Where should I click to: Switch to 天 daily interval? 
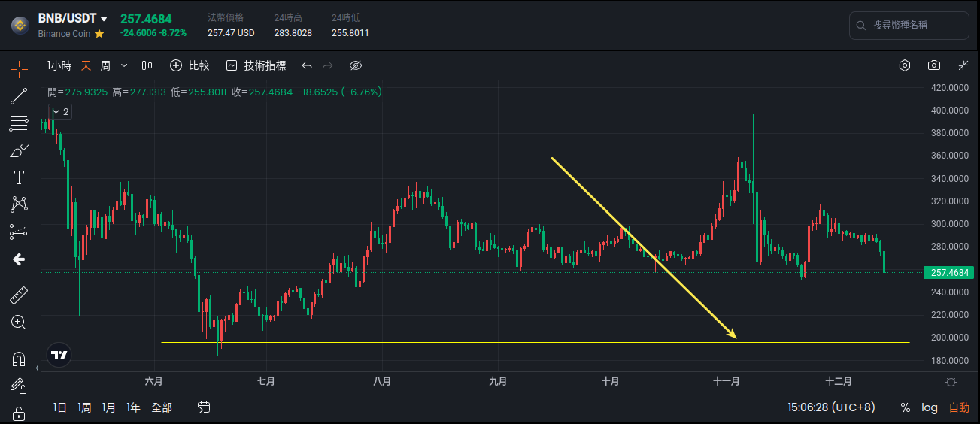[86, 65]
